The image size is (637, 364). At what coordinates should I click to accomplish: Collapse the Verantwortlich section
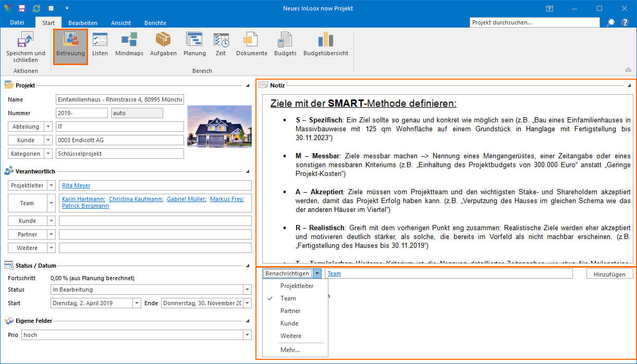tap(248, 171)
